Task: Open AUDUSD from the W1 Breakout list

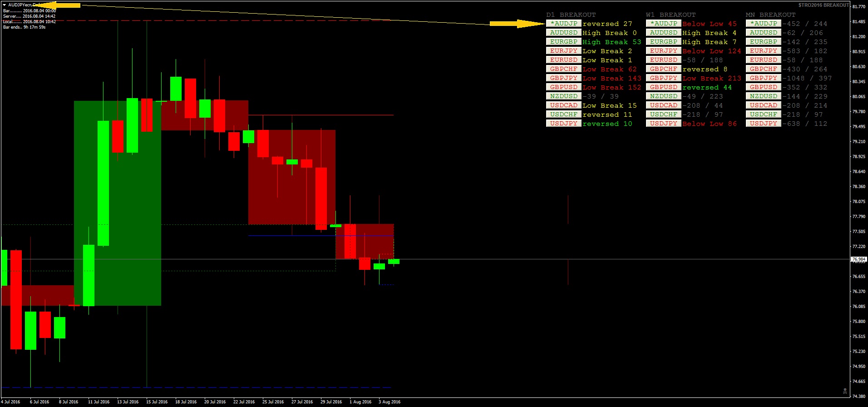Action: point(663,33)
